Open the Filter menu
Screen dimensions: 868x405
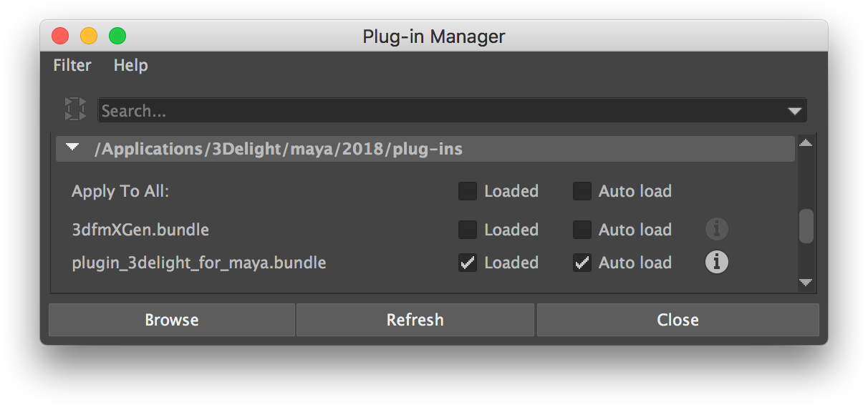click(x=72, y=65)
